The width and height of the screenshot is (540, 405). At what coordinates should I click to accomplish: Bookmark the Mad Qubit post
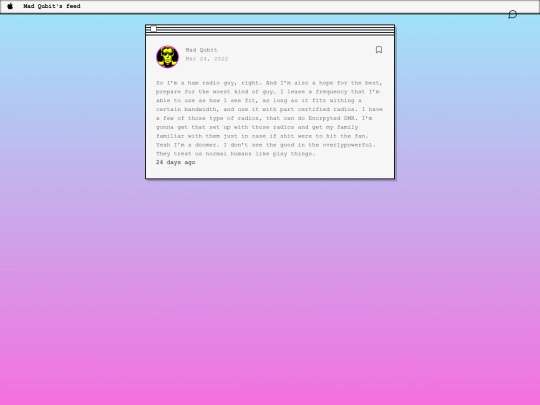click(379, 50)
